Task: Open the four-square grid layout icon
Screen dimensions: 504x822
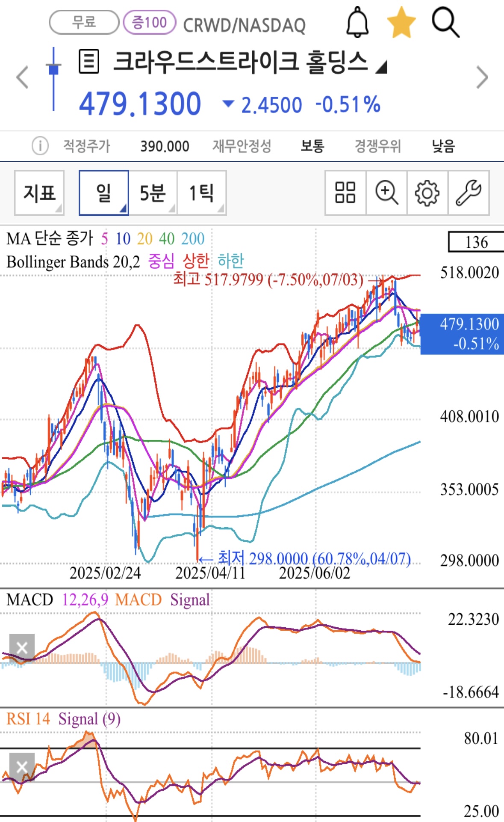Action: (x=345, y=193)
